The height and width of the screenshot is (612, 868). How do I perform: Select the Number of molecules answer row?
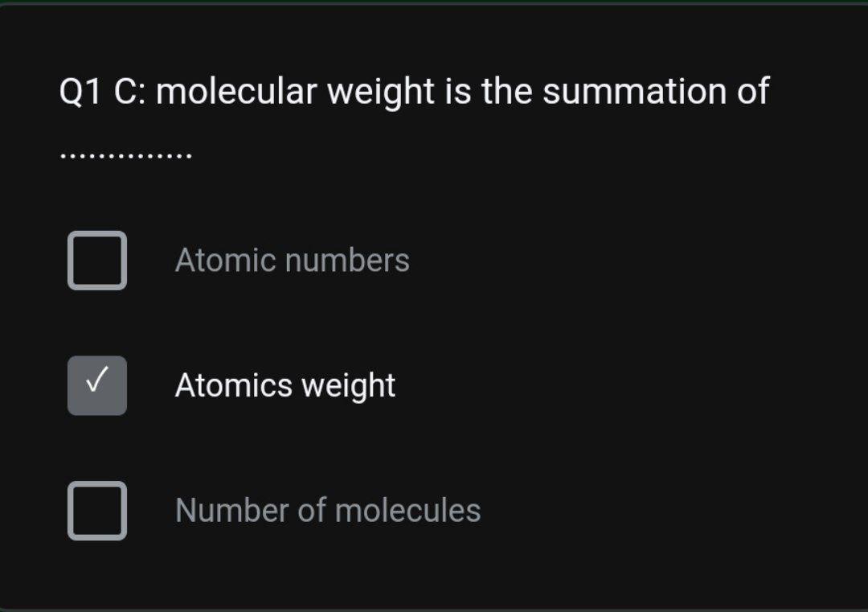pos(241,511)
